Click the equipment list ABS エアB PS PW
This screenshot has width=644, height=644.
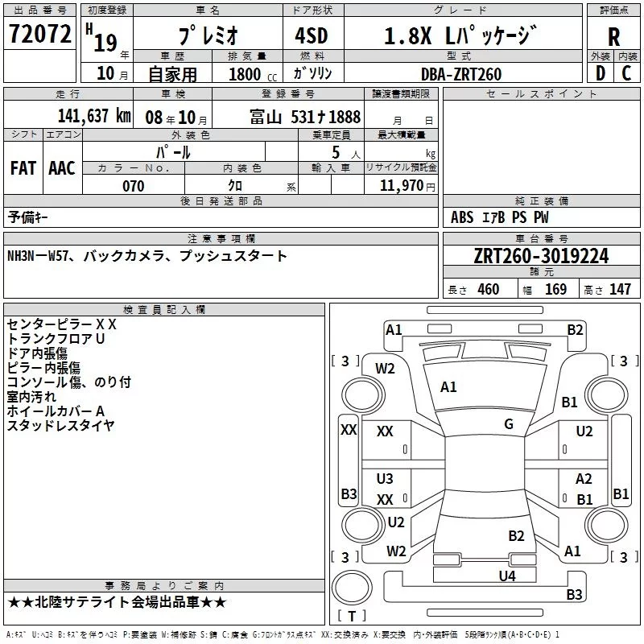(499, 217)
